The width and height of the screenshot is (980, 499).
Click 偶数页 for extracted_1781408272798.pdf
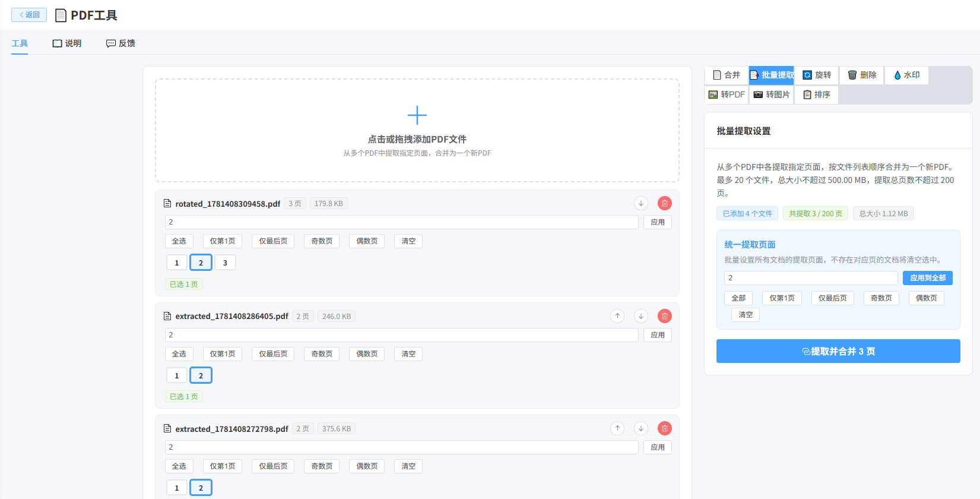(367, 466)
